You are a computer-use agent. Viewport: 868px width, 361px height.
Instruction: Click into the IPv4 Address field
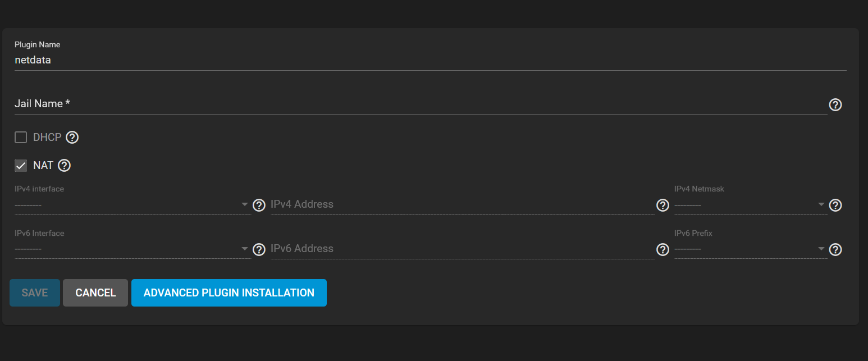coord(463,204)
